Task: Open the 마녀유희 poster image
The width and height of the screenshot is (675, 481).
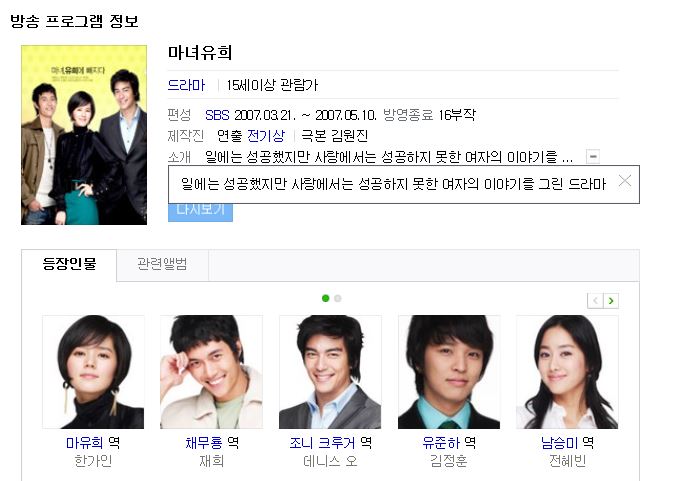Action: 84,135
